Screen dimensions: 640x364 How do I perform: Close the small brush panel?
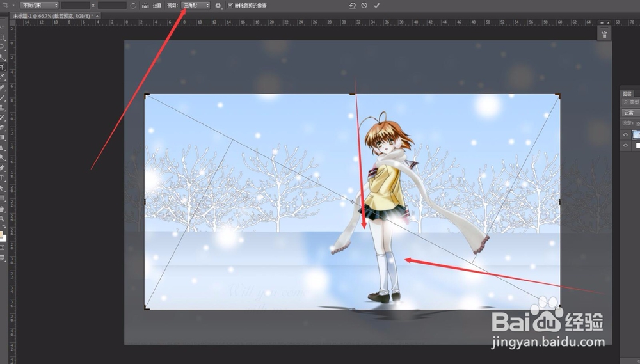(608, 23)
